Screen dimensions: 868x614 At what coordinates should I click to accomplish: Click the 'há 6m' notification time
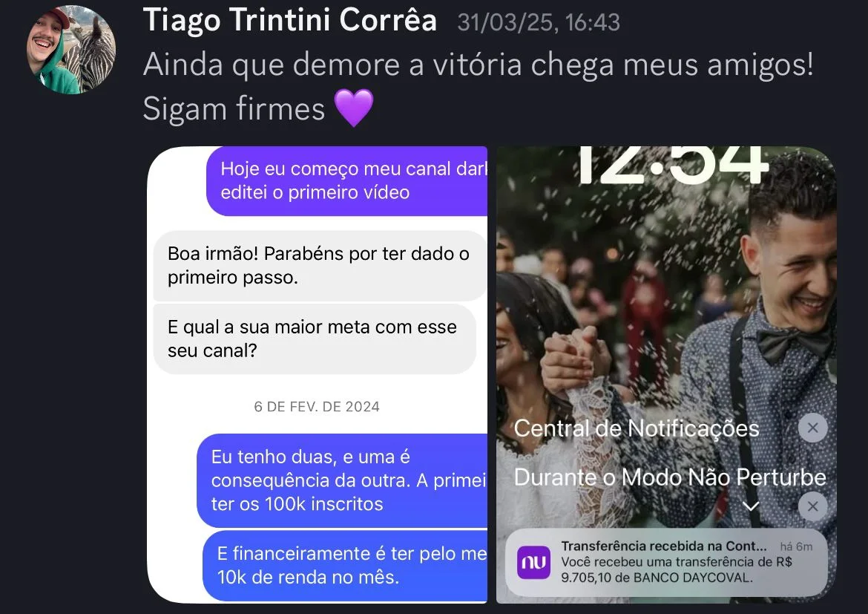click(x=796, y=546)
